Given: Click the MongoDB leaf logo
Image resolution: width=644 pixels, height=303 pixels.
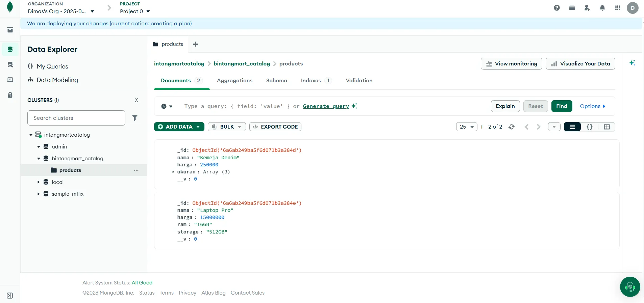Looking at the screenshot, I should click(10, 7).
